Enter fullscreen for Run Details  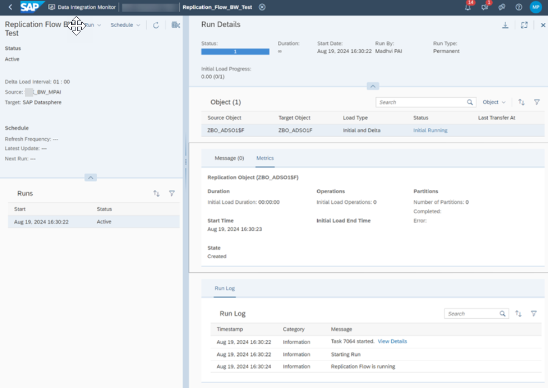[523, 25]
